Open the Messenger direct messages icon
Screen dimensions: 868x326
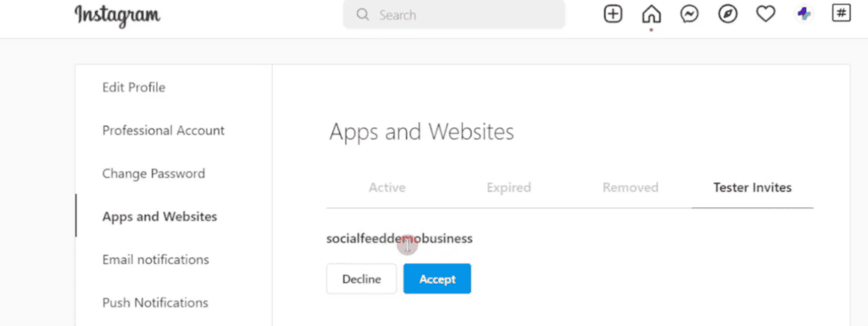pyautogui.click(x=689, y=14)
